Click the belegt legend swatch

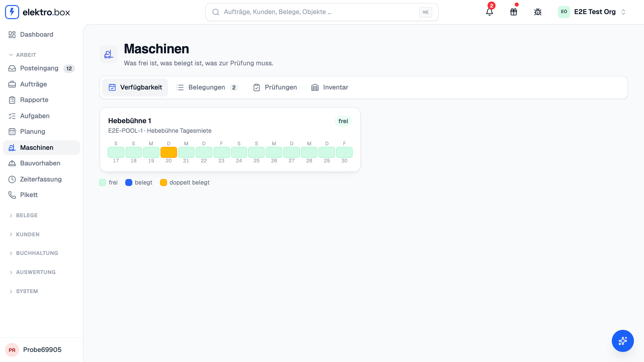129,183
